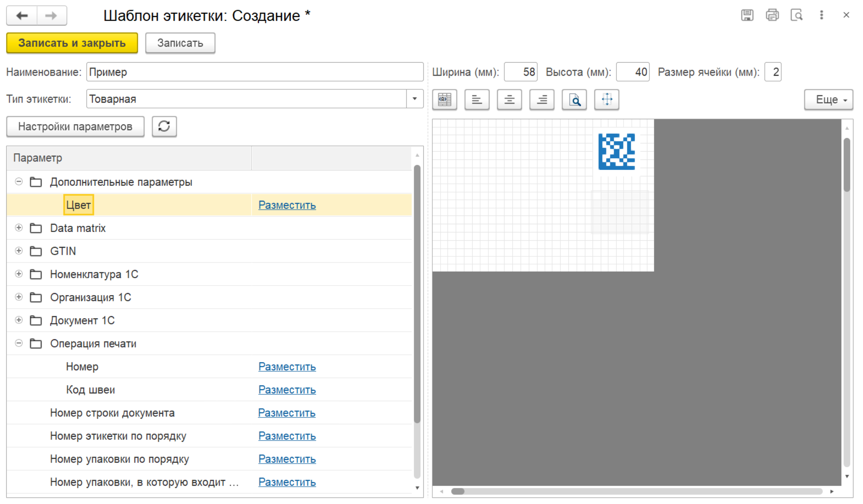This screenshot has width=863, height=504.
Task: Click the Ширина (мм) field
Action: [x=521, y=72]
